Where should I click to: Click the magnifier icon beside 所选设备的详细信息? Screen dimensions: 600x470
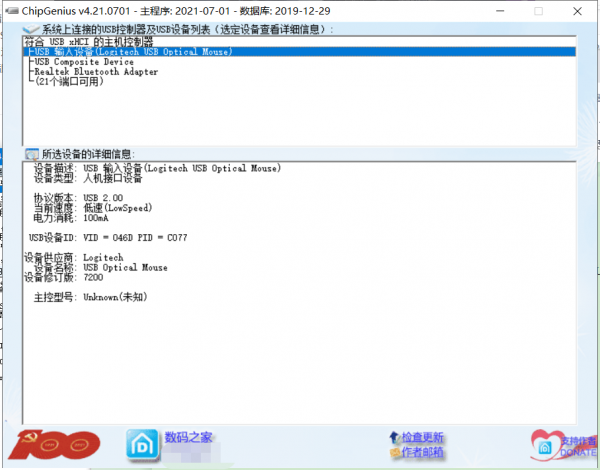click(32, 154)
